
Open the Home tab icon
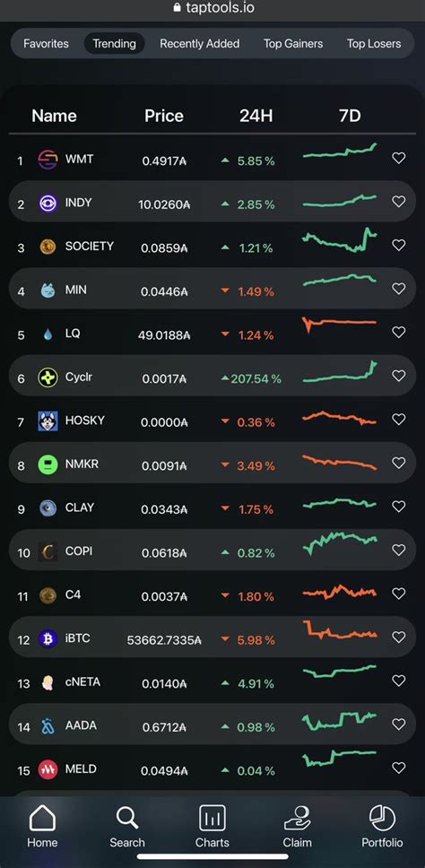(x=42, y=818)
